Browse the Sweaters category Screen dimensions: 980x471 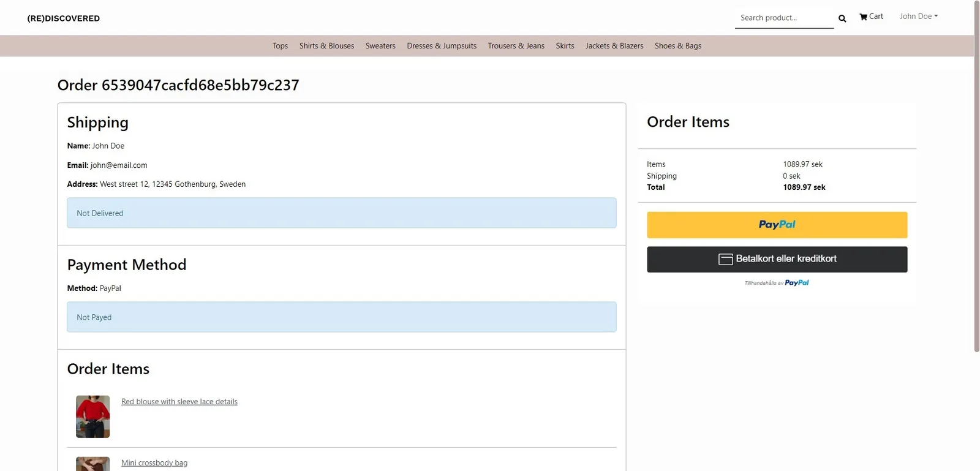coord(380,46)
